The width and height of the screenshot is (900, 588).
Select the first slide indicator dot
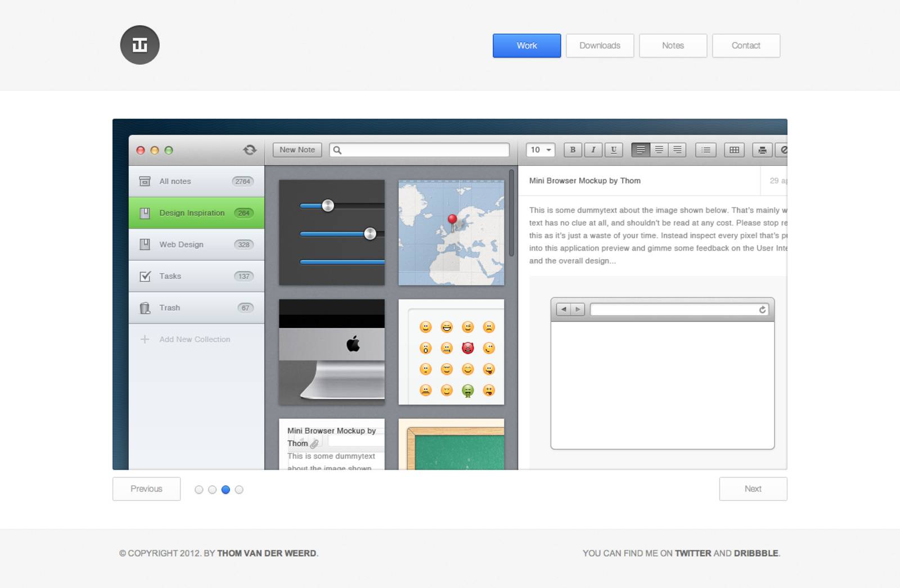199,490
